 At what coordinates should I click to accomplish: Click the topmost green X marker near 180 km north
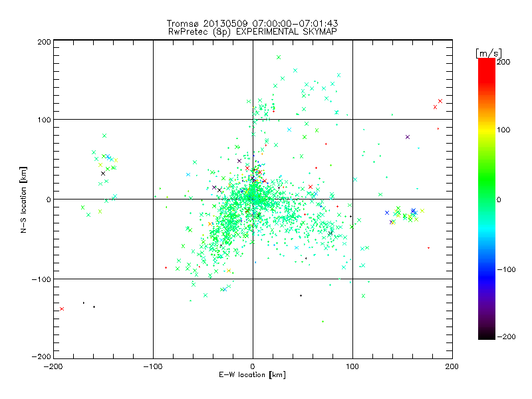click(x=279, y=57)
